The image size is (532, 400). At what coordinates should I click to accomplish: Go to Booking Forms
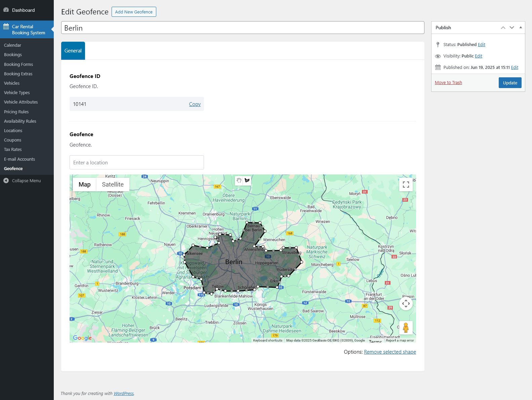tap(18, 64)
